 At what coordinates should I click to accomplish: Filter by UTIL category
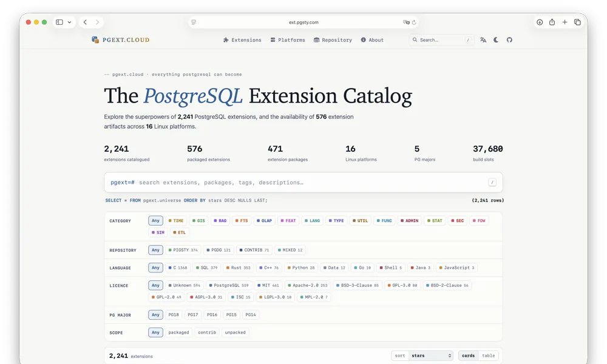[x=360, y=220]
